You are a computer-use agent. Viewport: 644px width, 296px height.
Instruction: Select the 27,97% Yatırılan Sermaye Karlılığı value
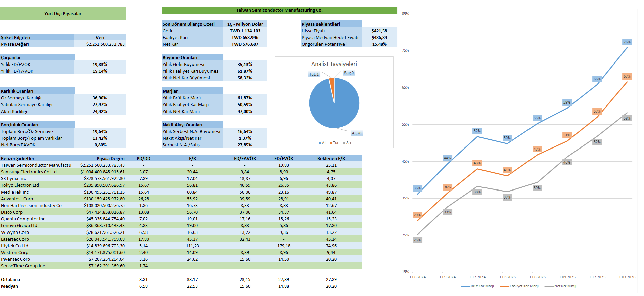[100, 104]
